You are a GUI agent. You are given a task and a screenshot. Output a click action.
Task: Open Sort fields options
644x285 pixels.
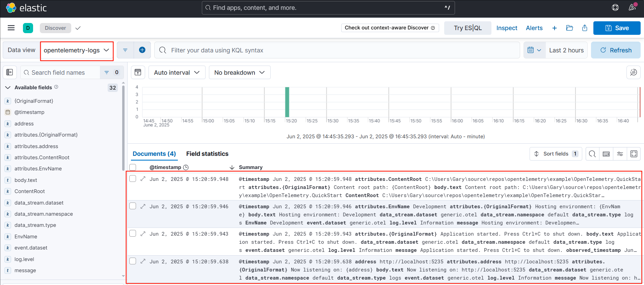tap(556, 154)
